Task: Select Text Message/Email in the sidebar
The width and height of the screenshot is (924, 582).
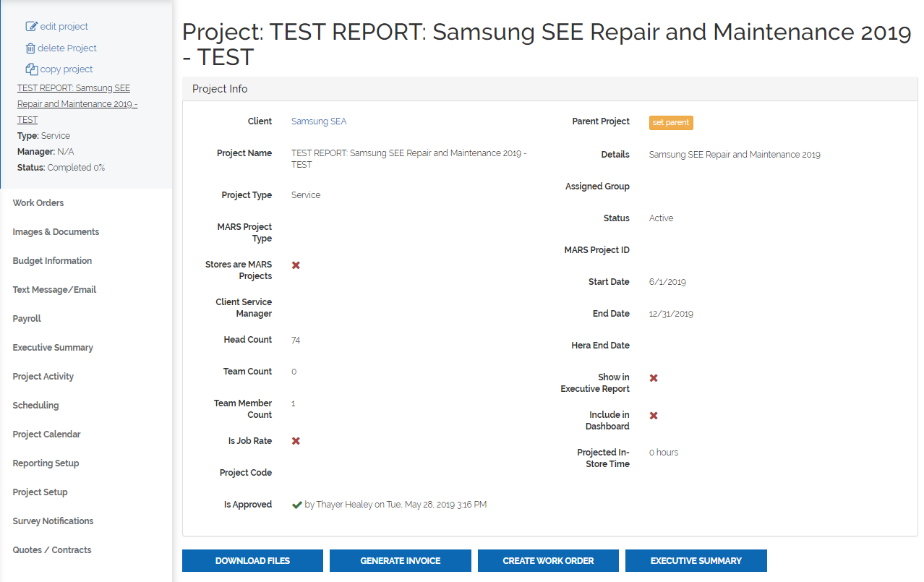Action: pos(54,290)
